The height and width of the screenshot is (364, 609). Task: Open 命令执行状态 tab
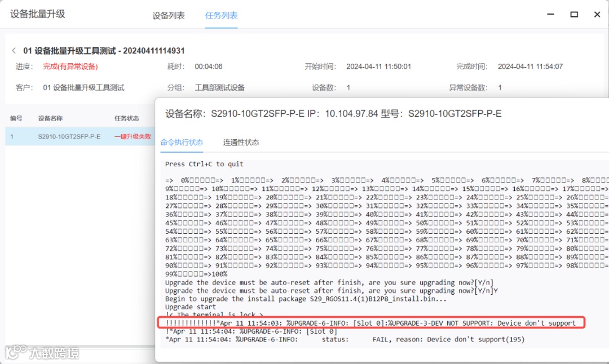(182, 143)
